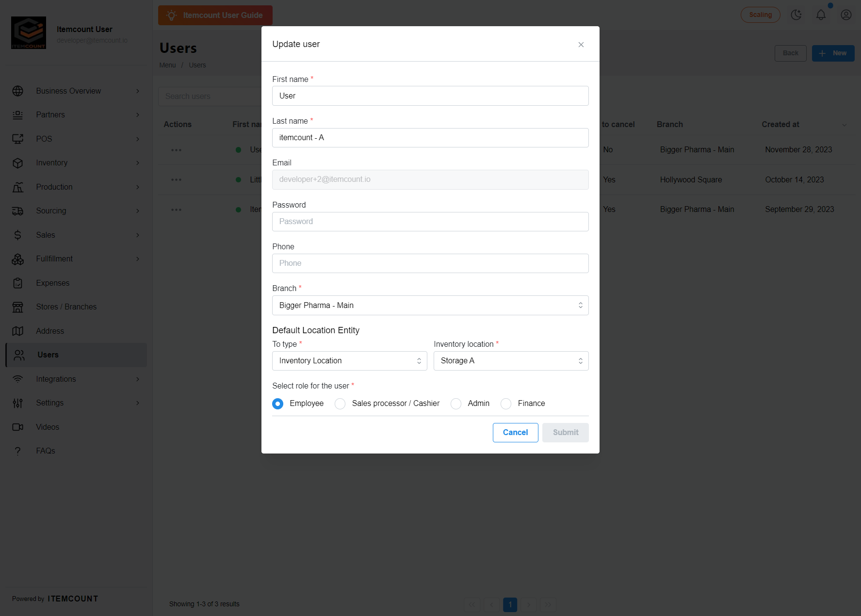Open the Address menu item
Image resolution: width=861 pixels, height=616 pixels.
click(x=76, y=331)
